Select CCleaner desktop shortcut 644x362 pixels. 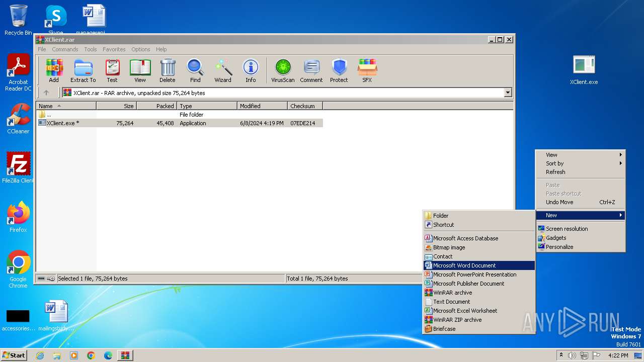coord(18,119)
